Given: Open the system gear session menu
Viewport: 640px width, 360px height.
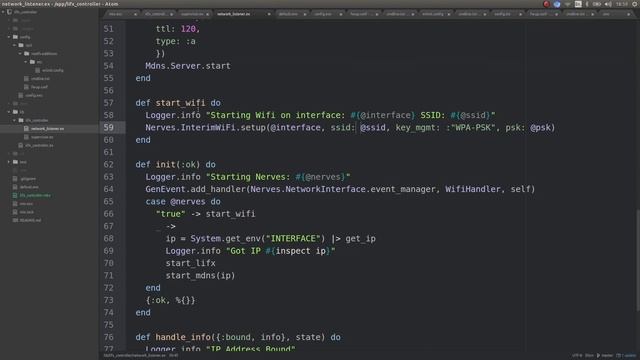Looking at the screenshot, I should pos(635,4).
